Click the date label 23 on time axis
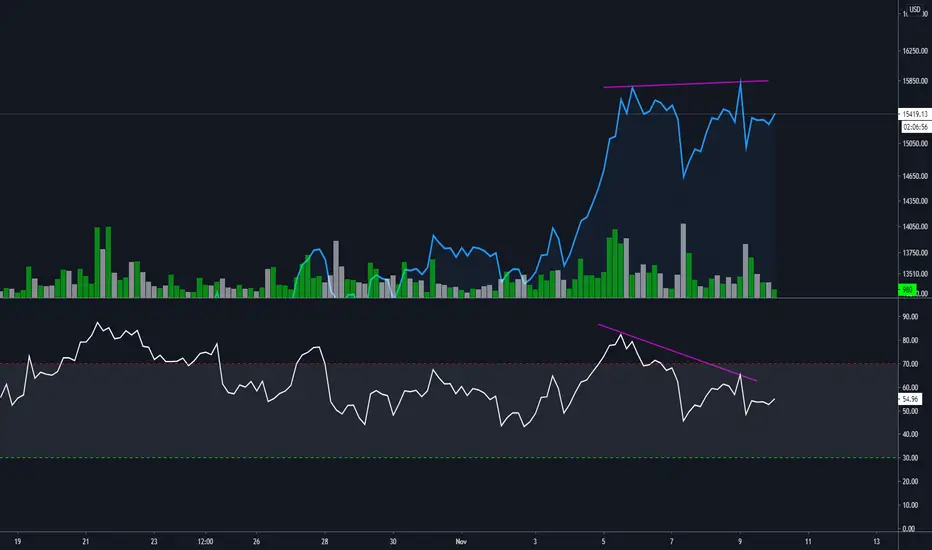Viewport: 932px width, 550px height. click(154, 542)
